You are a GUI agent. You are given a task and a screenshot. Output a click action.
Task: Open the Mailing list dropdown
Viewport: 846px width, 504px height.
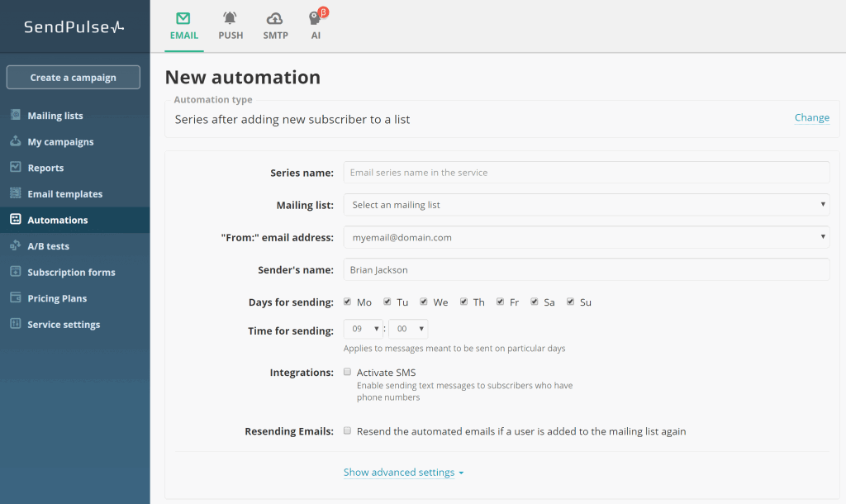[587, 204]
